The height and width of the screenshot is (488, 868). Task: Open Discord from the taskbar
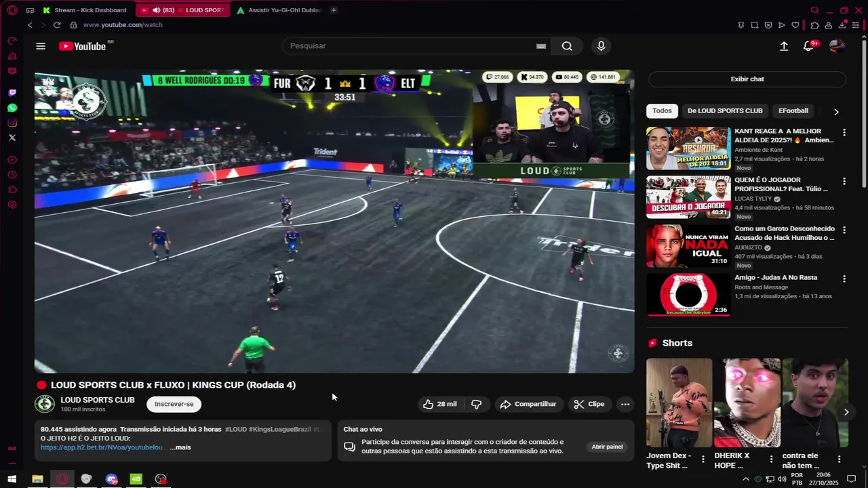(x=111, y=479)
